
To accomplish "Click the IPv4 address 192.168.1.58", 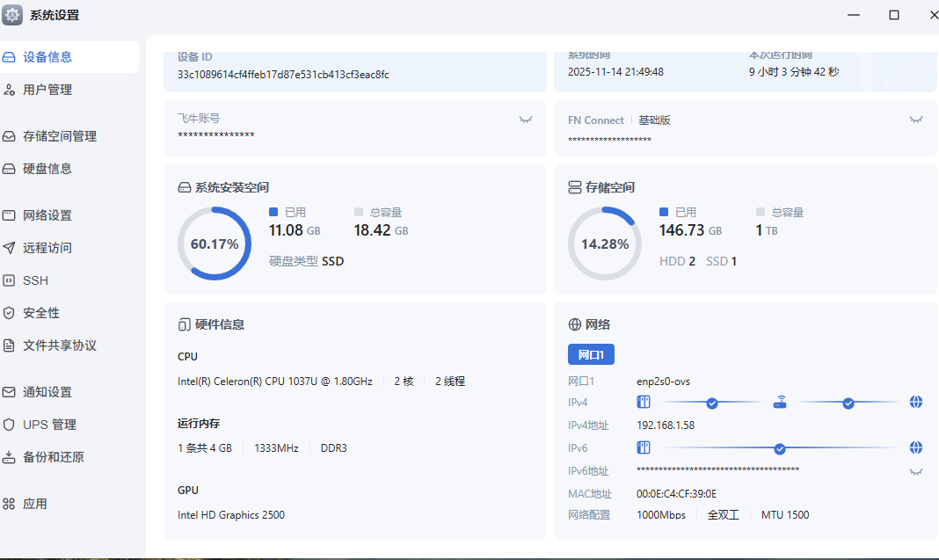I will (666, 425).
